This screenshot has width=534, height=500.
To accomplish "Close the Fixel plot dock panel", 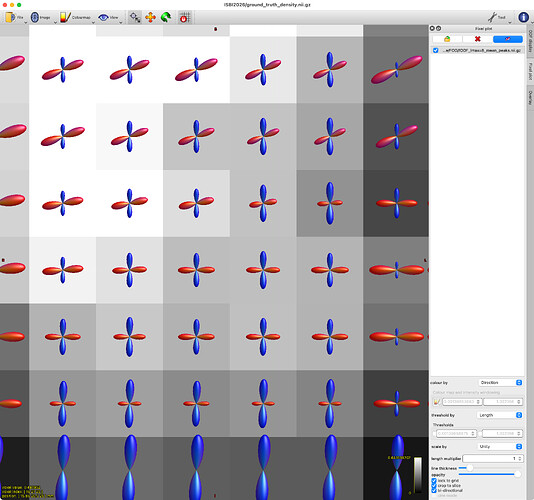I will point(432,28).
